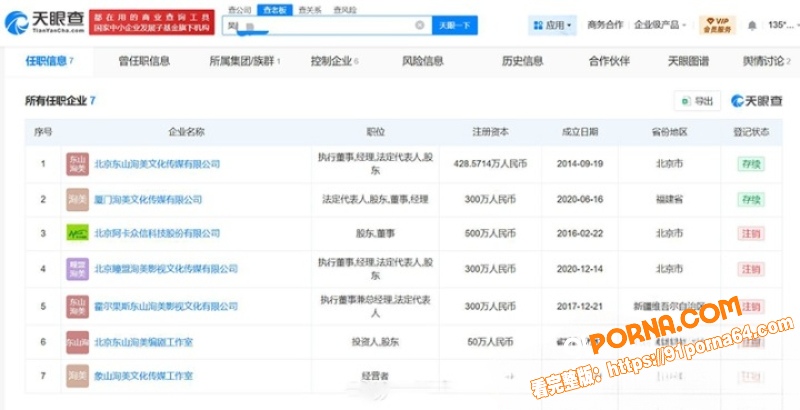Open the 曾任职信息 tab
800x410 pixels.
point(144,61)
